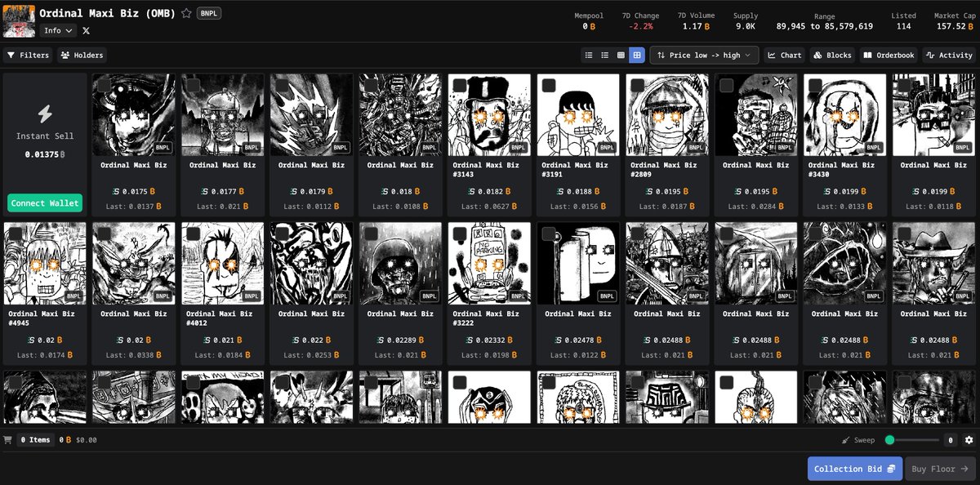Viewport: 980px width, 485px height.
Task: Click the BNPL badge on card #4945
Action: tap(73, 296)
